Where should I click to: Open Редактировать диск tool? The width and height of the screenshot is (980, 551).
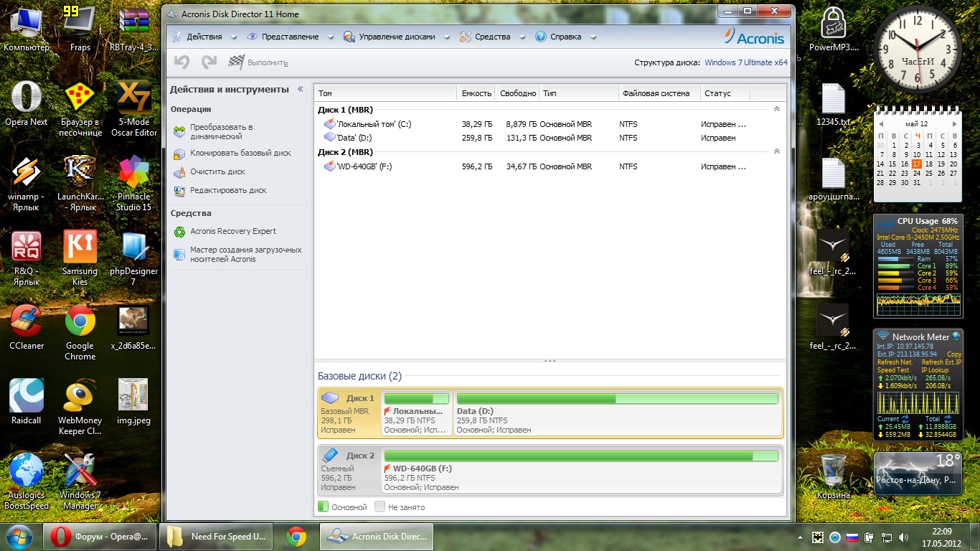[x=227, y=190]
